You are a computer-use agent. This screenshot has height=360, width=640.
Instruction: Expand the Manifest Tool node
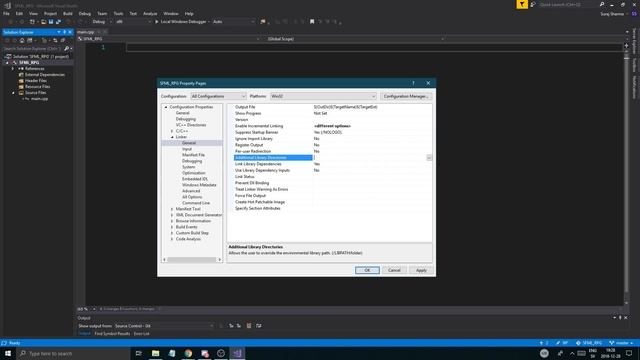click(172, 209)
